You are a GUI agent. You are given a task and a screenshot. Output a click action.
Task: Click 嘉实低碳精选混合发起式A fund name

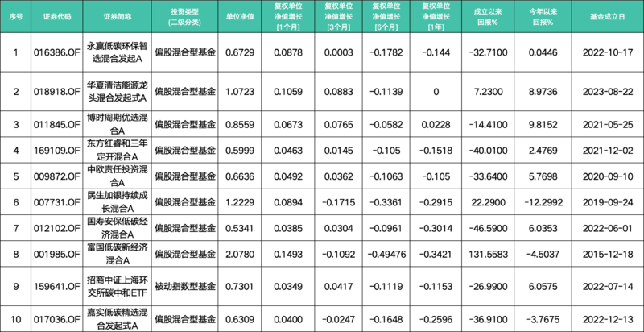[118, 319]
